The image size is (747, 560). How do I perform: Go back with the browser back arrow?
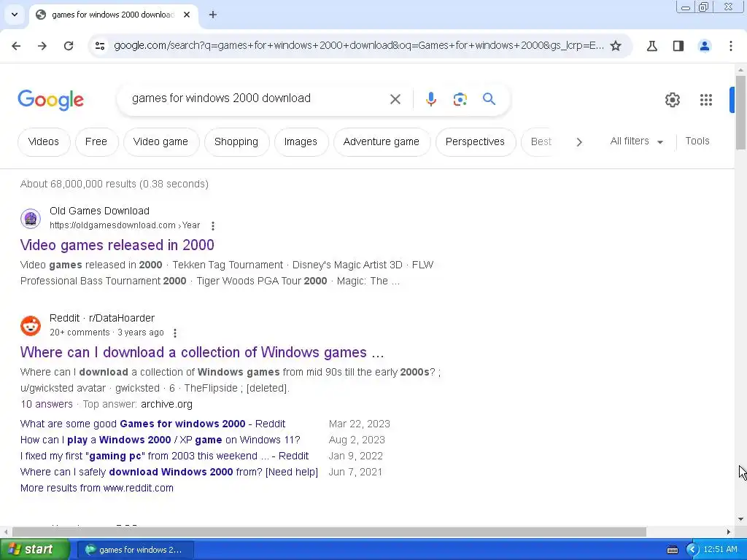pyautogui.click(x=16, y=46)
